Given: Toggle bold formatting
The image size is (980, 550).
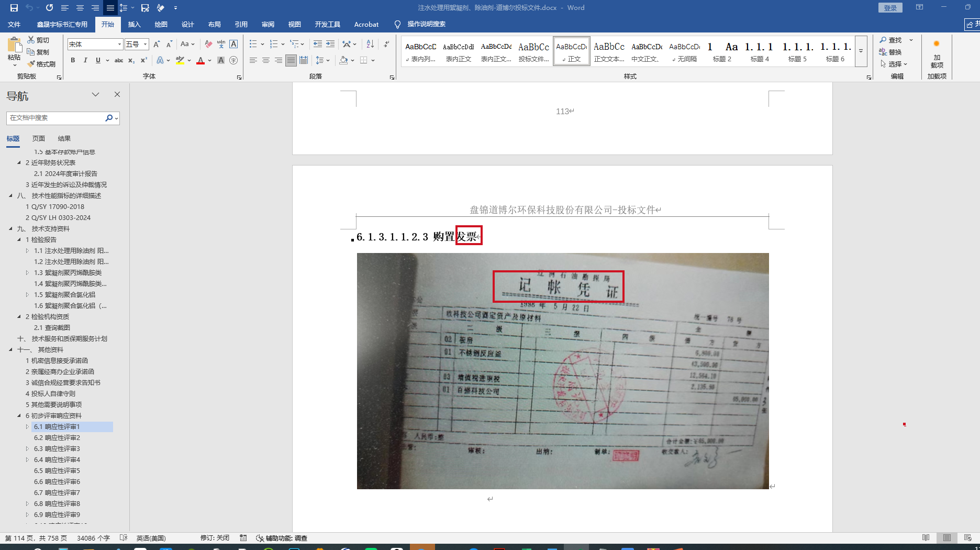Looking at the screenshot, I should tap(73, 60).
